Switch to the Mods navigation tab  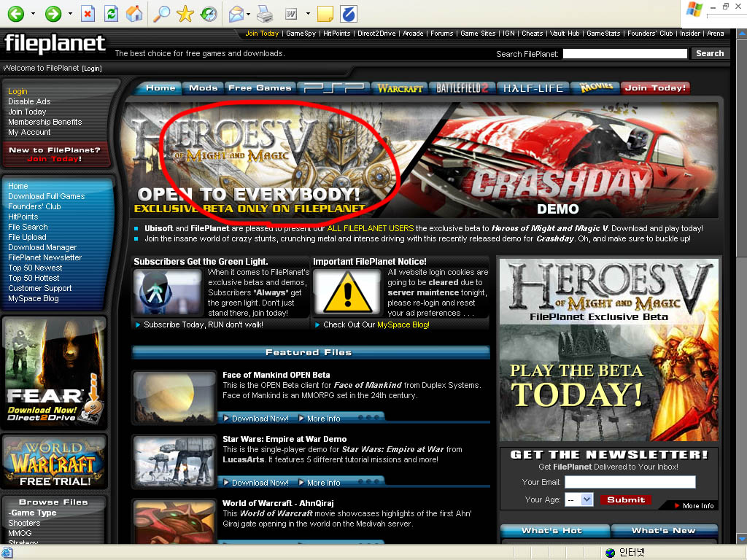click(x=203, y=88)
